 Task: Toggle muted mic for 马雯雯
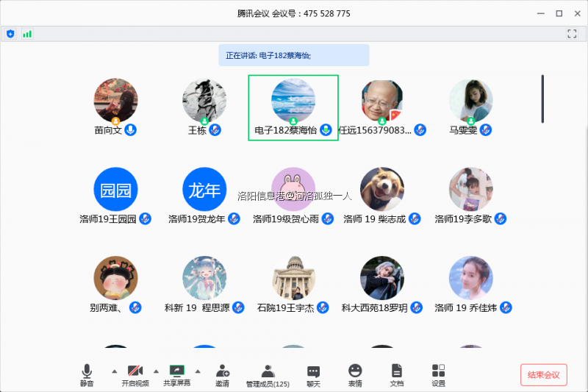click(x=486, y=130)
